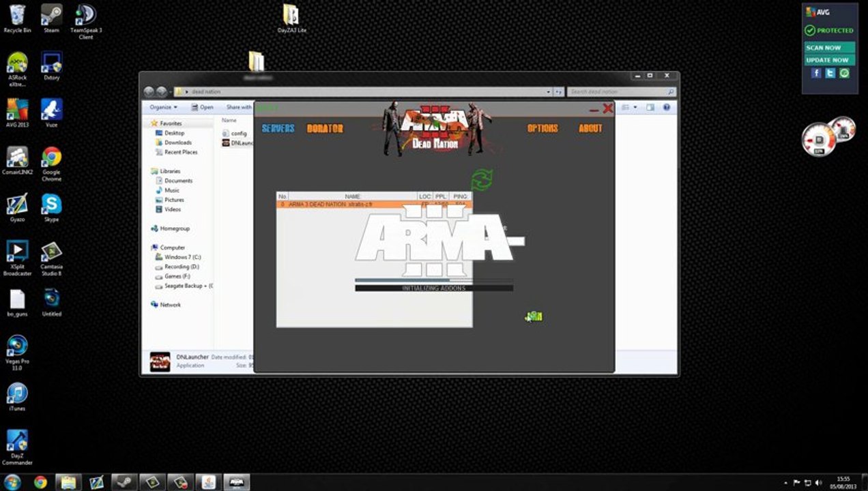The image size is (868, 491).
Task: Select Windows 7 (C:) drive
Action: tap(182, 257)
